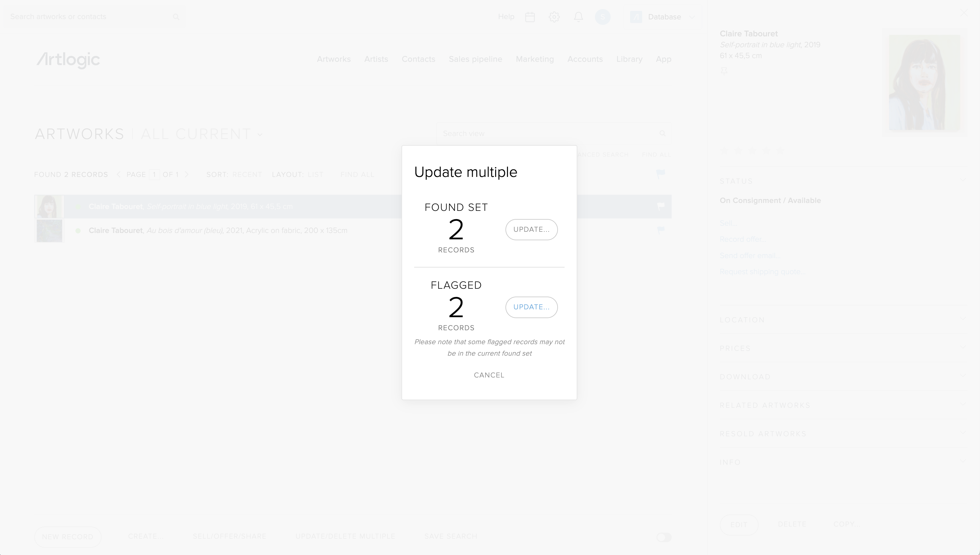This screenshot has height=555, width=980.
Task: Open the calendar icon in header
Action: [530, 17]
